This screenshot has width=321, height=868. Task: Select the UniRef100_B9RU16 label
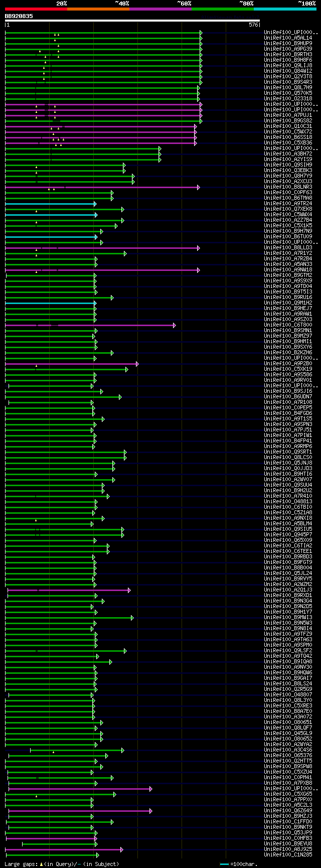click(x=288, y=298)
